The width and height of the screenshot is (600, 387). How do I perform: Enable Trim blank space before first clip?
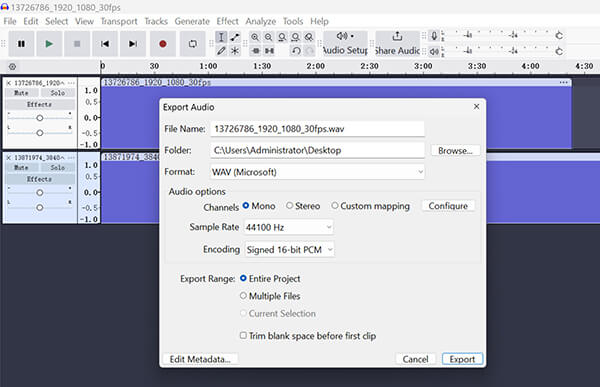click(243, 335)
